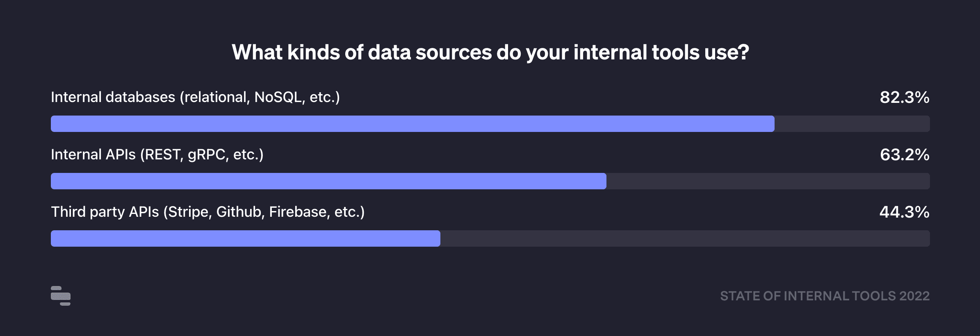The height and width of the screenshot is (336, 980).
Task: Click the unfilled part of Internal databases bar
Action: (852, 124)
